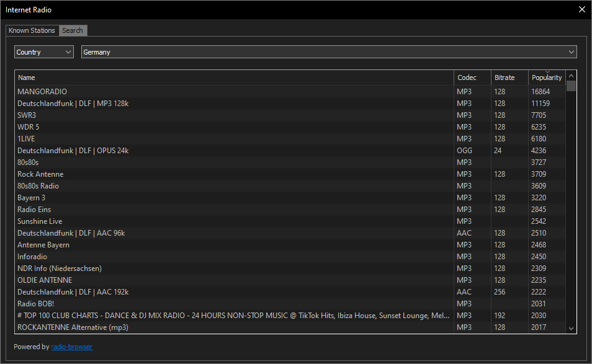Sort list by Codec column
592x364 pixels.
472,78
